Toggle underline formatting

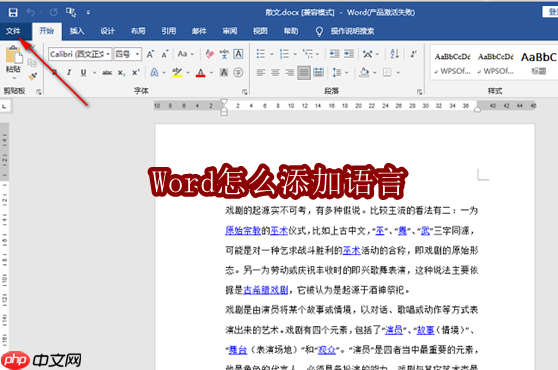[83, 73]
